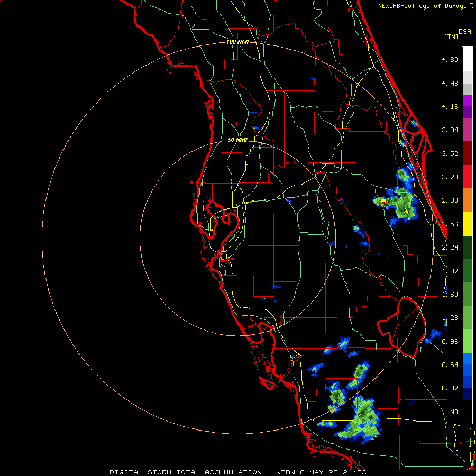Click the 100 NMI range ring label

[237, 42]
